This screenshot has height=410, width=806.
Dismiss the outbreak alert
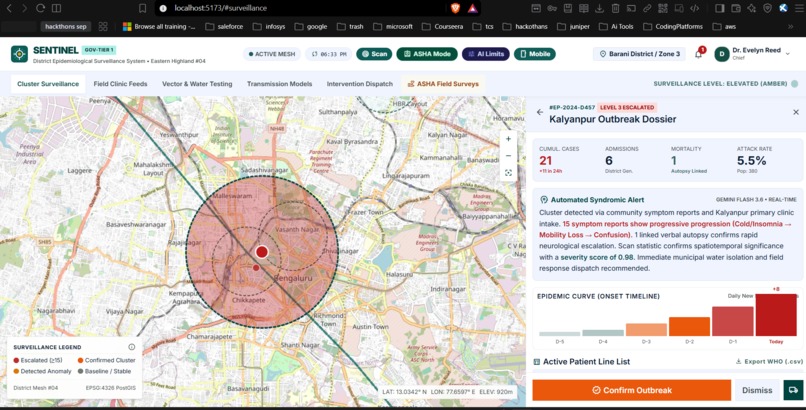[x=757, y=390]
